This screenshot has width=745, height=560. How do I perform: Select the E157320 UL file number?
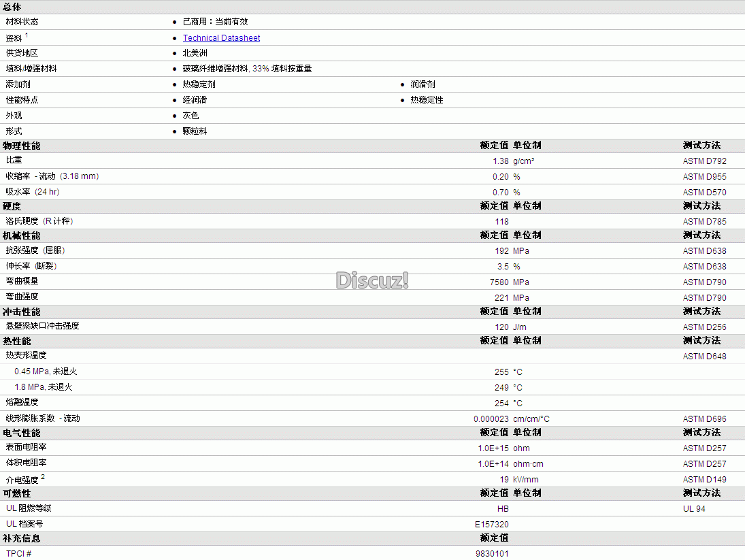click(492, 525)
